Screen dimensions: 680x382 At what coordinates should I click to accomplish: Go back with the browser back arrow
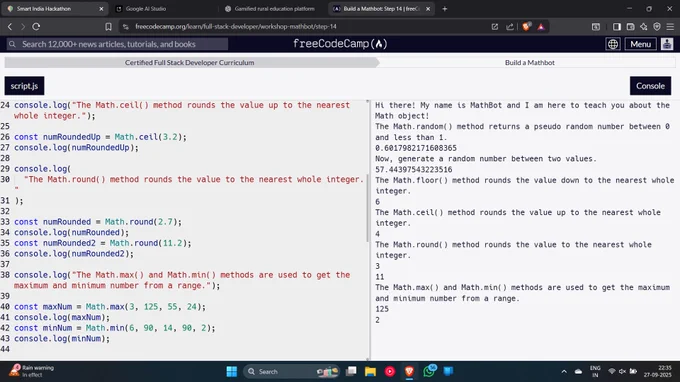10,26
